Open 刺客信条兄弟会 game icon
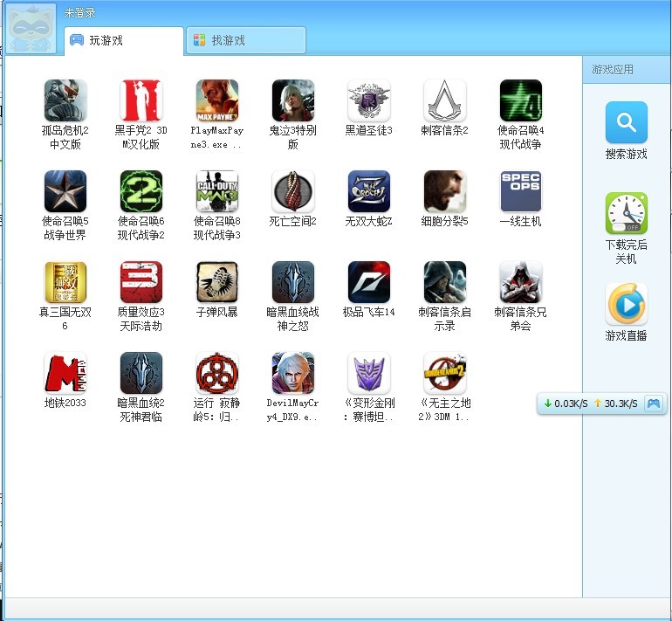The width and height of the screenshot is (672, 621). 520,282
